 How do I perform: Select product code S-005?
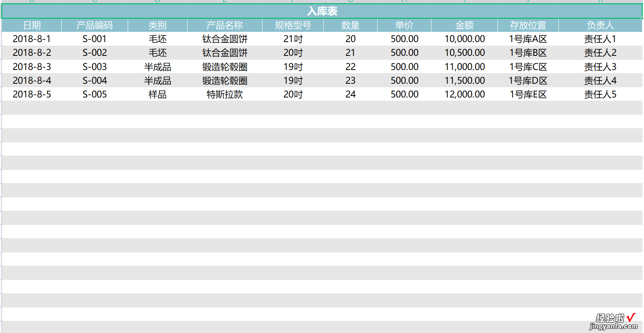pyautogui.click(x=95, y=94)
